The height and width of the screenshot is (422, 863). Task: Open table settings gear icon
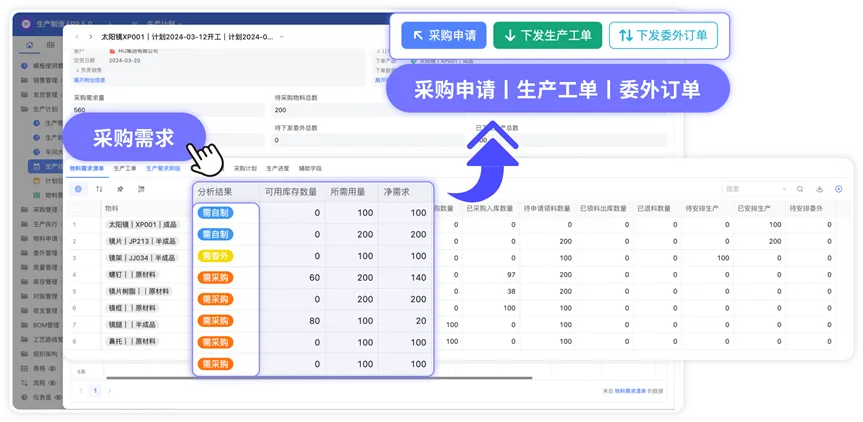[x=78, y=189]
